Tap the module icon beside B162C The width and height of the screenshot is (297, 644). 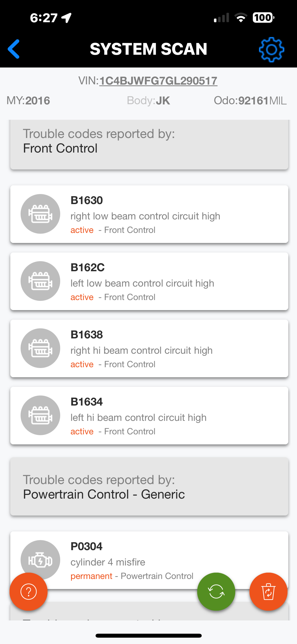40,281
